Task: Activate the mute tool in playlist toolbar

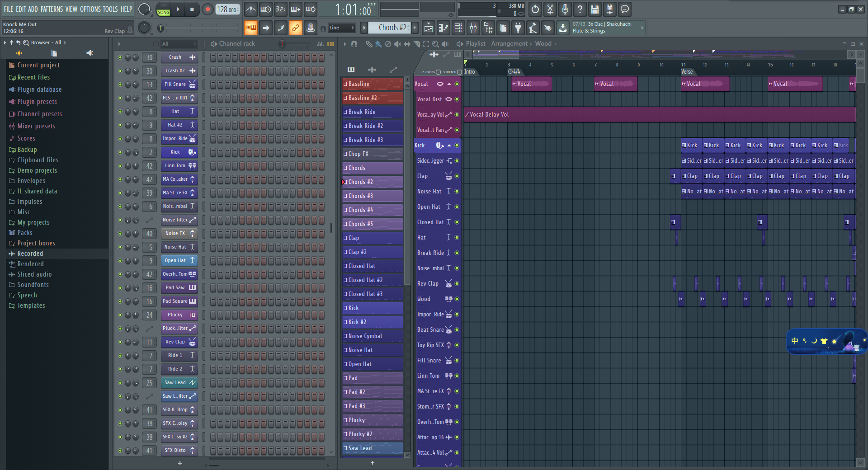Action: coord(398,44)
